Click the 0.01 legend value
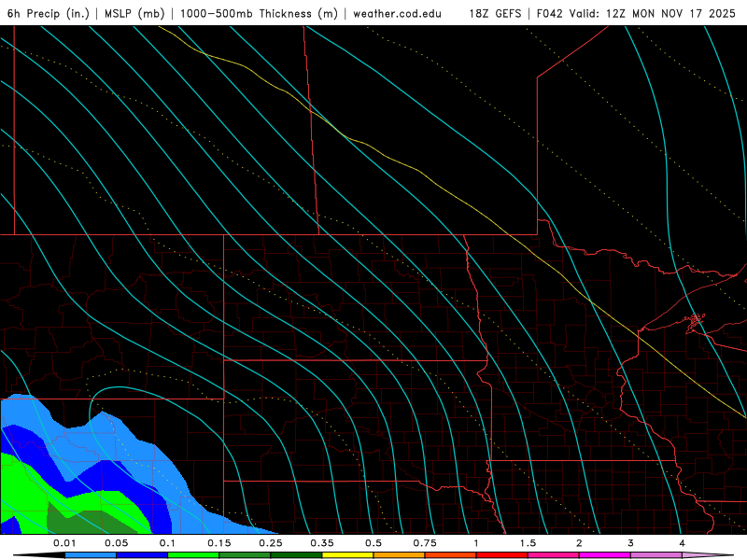747x560 pixels. (x=64, y=543)
